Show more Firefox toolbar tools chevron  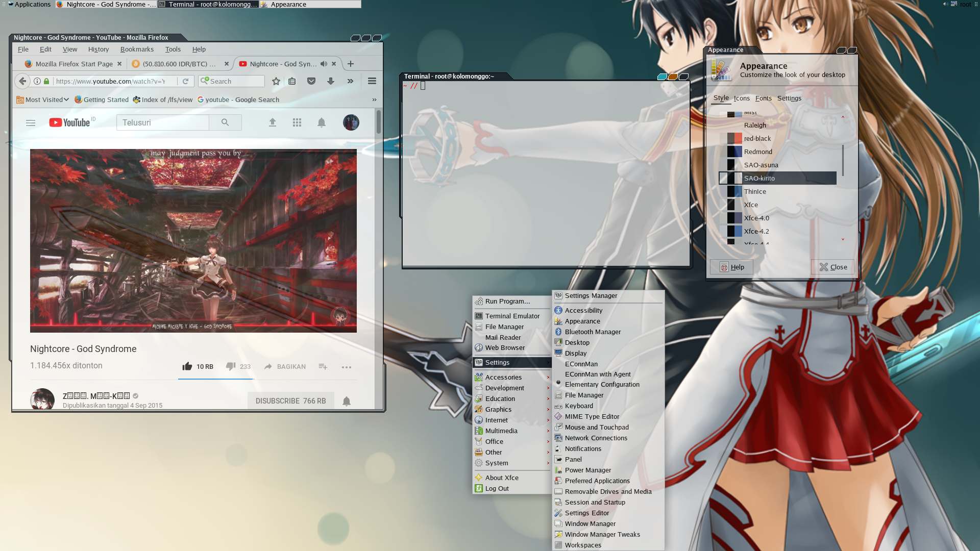(350, 81)
